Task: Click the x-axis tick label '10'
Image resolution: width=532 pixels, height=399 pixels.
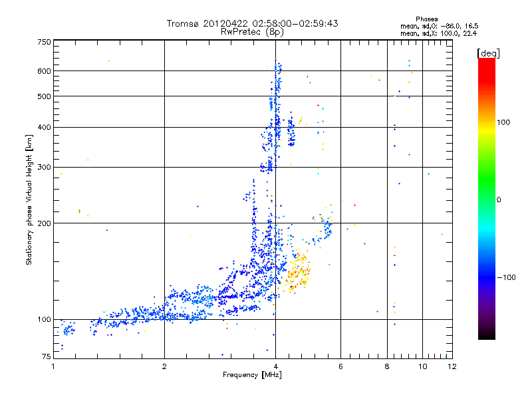Action: point(423,367)
